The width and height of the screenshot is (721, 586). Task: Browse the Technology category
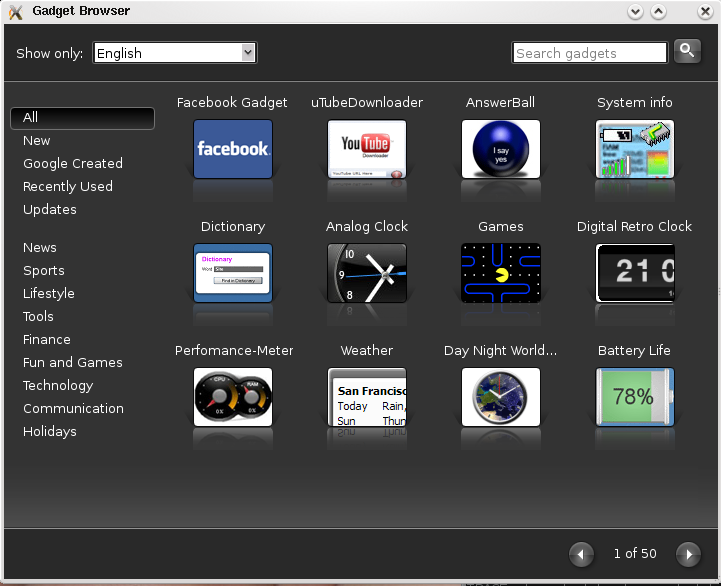click(58, 386)
